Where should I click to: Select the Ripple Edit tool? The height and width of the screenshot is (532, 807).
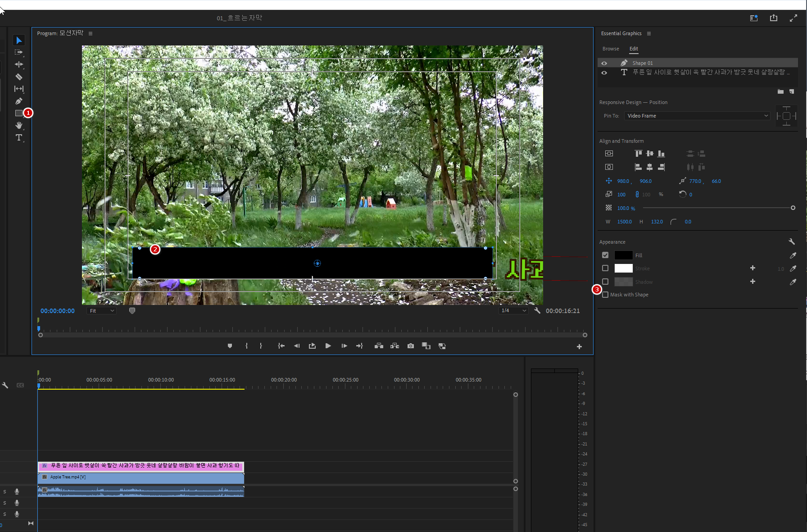[x=19, y=65]
